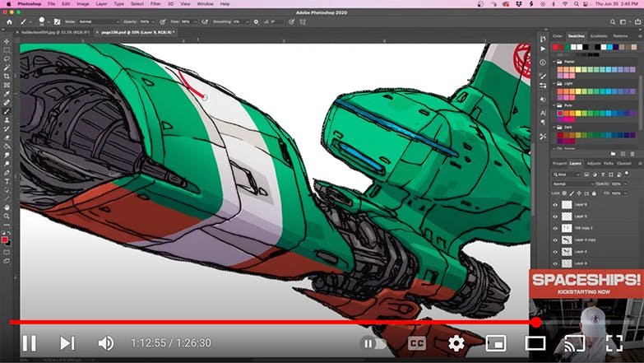Image resolution: width=644 pixels, height=363 pixels.
Task: Select the History Brush tool
Action: click(7, 128)
